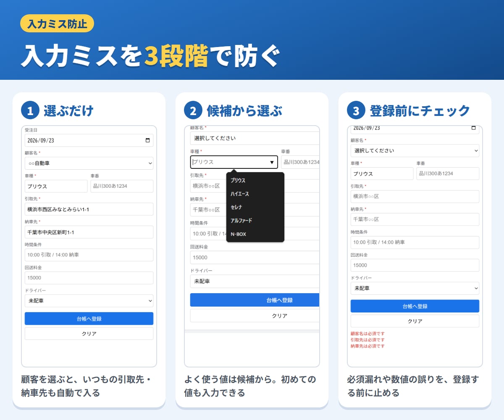Open 顧客名 dropdown showing ○○自動車
The width and height of the screenshot is (504, 420).
pyautogui.click(x=89, y=163)
